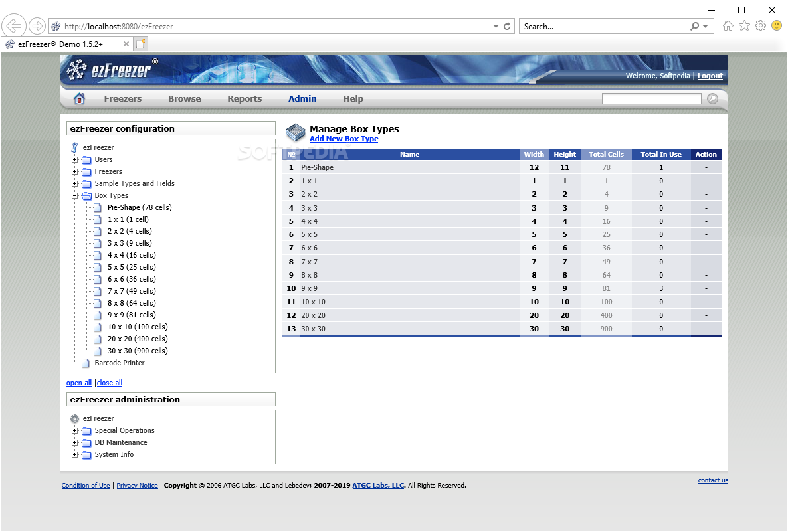Viewport: 788px width, 532px height.
Task: Refresh the page with reload icon
Action: point(507,26)
